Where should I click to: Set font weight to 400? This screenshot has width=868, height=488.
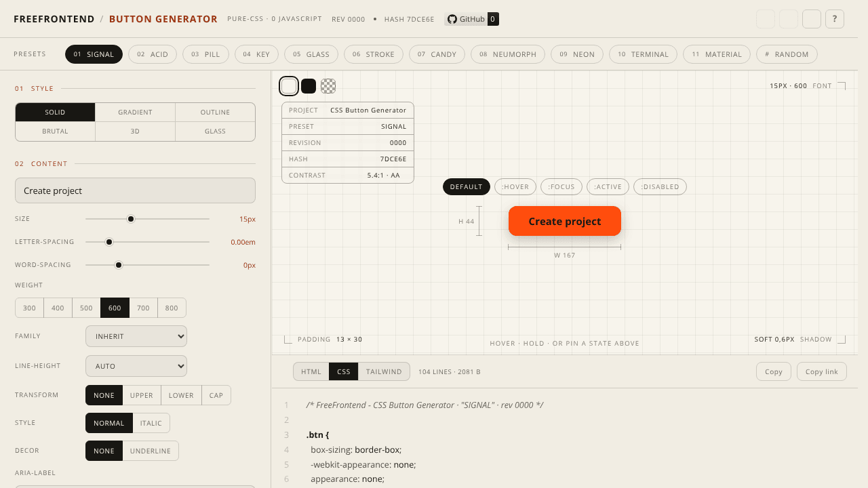pyautogui.click(x=58, y=308)
